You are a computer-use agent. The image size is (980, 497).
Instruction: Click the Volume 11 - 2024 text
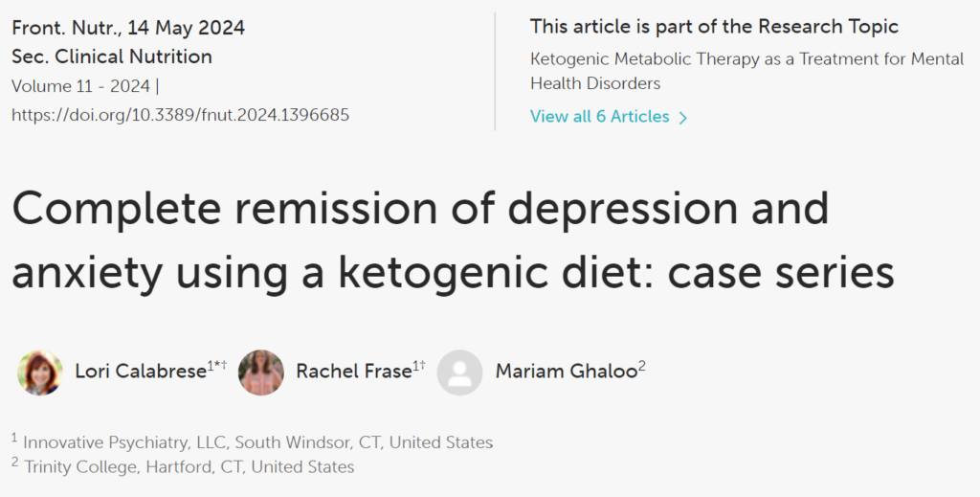pos(80,86)
